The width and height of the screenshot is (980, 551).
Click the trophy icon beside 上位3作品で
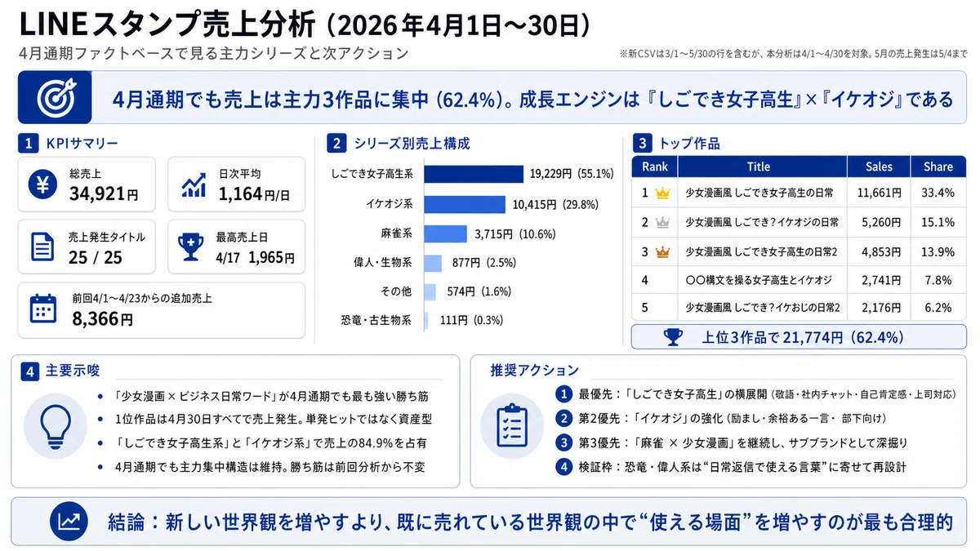[x=673, y=337]
